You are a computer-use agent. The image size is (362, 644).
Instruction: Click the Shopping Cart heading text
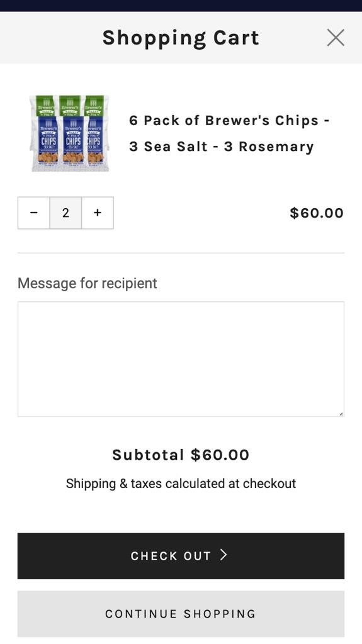click(181, 38)
